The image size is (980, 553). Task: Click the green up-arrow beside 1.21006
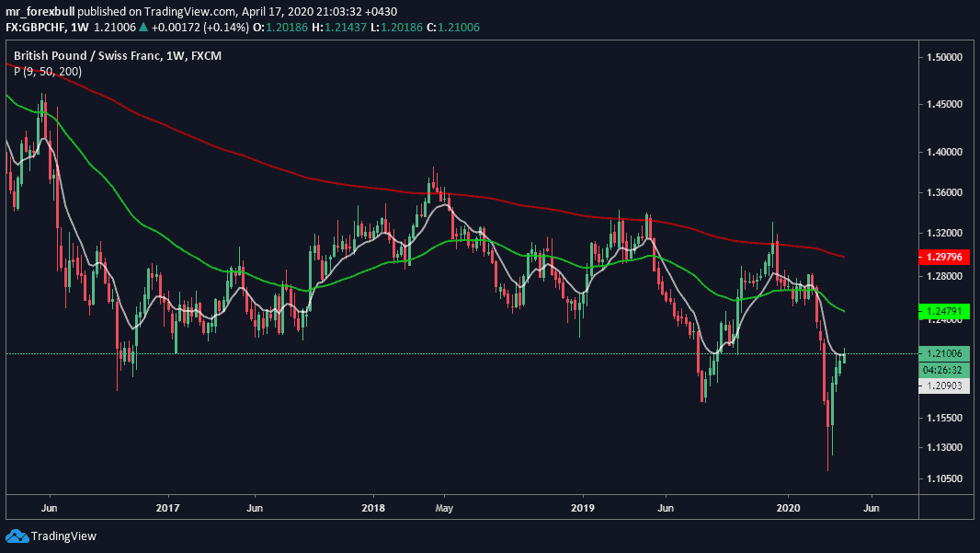(142, 28)
